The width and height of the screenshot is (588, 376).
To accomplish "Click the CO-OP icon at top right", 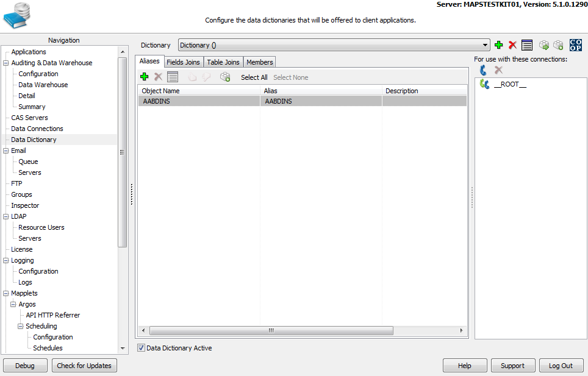I will click(x=575, y=45).
